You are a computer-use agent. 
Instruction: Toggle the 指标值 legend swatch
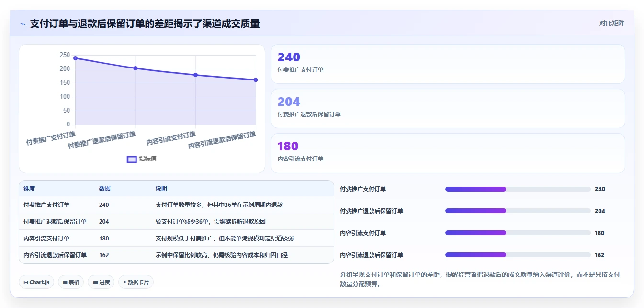click(132, 159)
